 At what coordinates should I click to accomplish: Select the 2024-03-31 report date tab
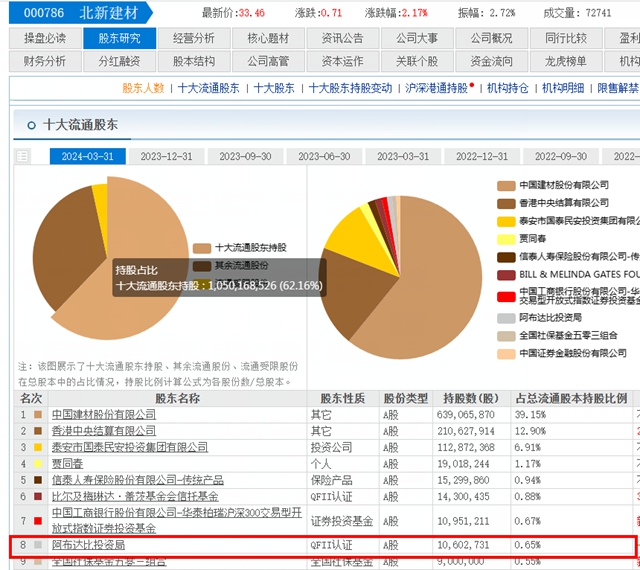point(87,156)
